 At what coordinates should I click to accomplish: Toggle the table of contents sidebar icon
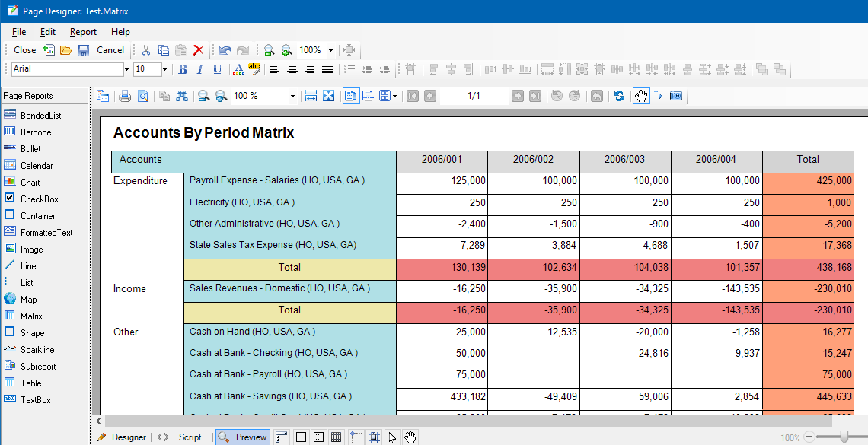point(103,96)
